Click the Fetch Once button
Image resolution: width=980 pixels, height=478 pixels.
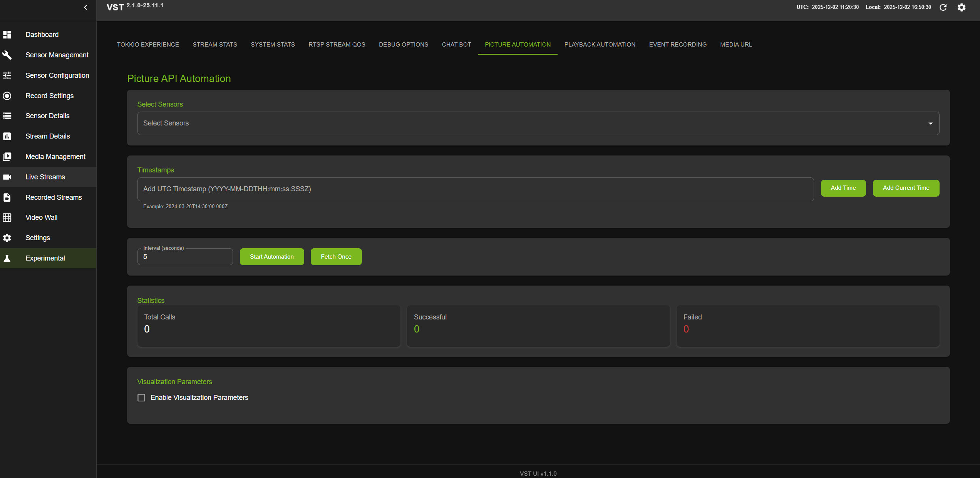pos(336,257)
